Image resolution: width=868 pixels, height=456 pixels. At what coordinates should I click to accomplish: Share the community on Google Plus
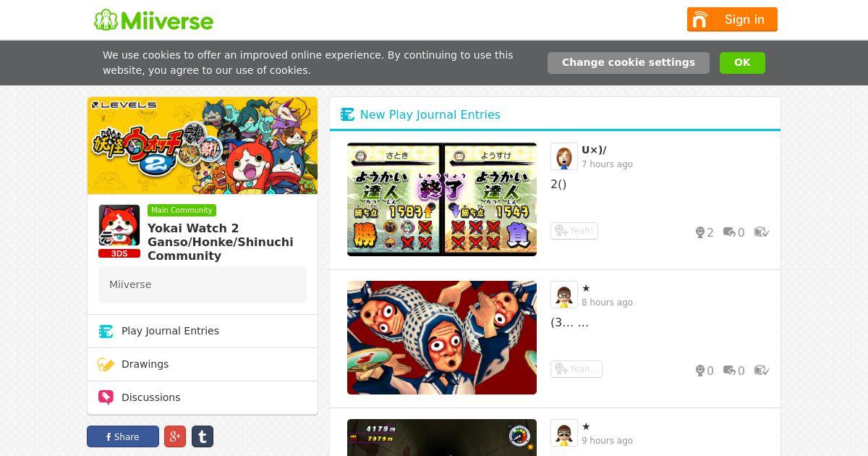(x=175, y=436)
